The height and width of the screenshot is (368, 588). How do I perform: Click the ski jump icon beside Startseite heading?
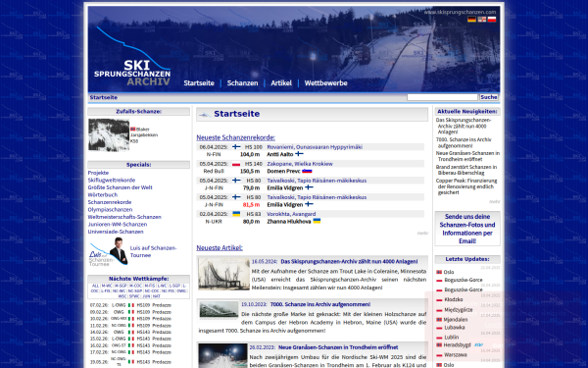205,114
